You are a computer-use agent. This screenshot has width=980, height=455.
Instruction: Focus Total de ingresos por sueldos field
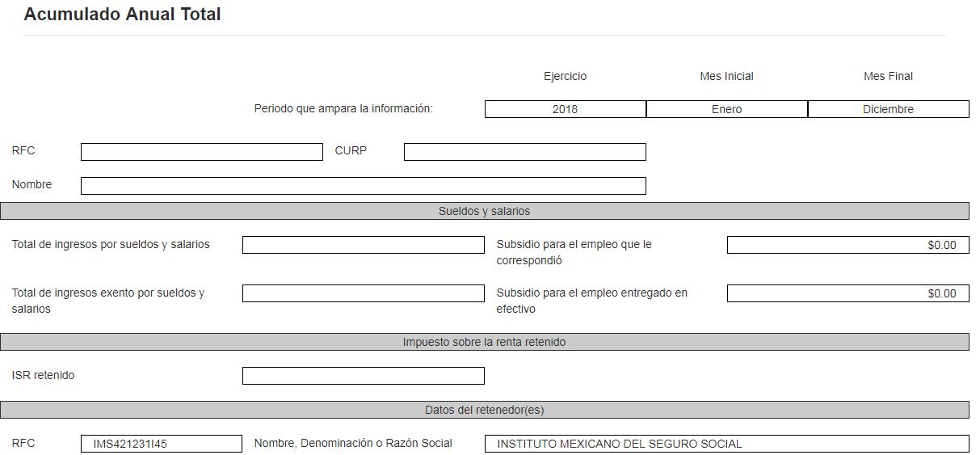tap(364, 245)
